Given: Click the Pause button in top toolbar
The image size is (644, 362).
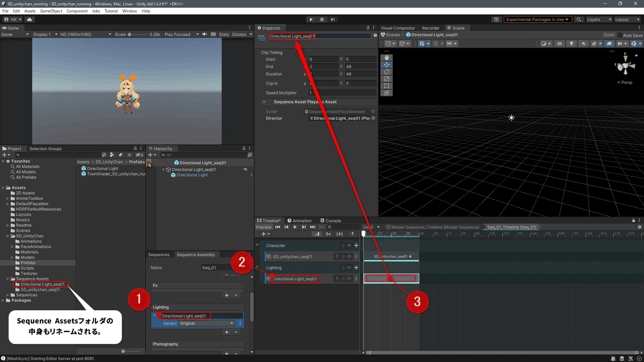Looking at the screenshot, I should [322, 19].
